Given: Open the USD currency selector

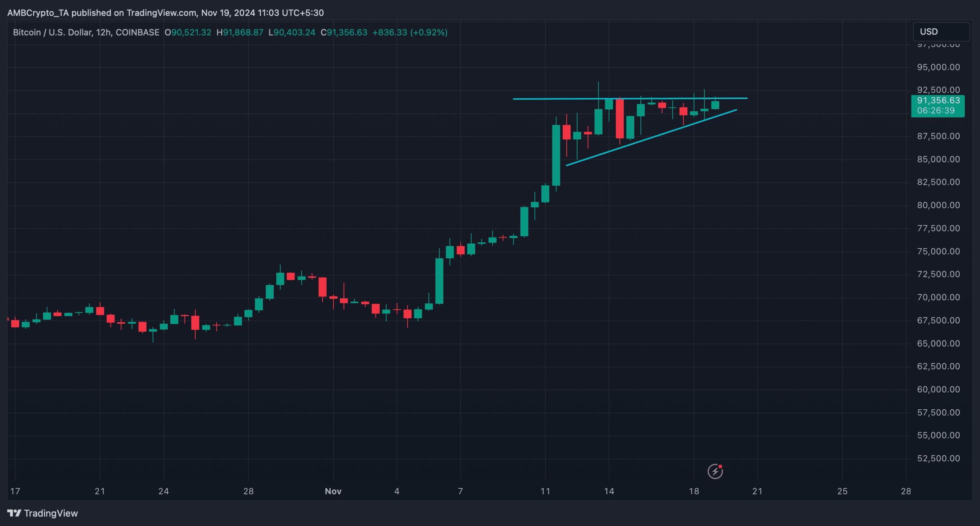Looking at the screenshot, I should click(941, 32).
